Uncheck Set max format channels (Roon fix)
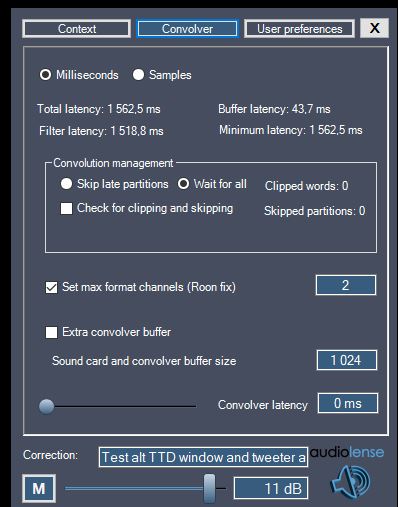The image size is (398, 507). coord(51,287)
